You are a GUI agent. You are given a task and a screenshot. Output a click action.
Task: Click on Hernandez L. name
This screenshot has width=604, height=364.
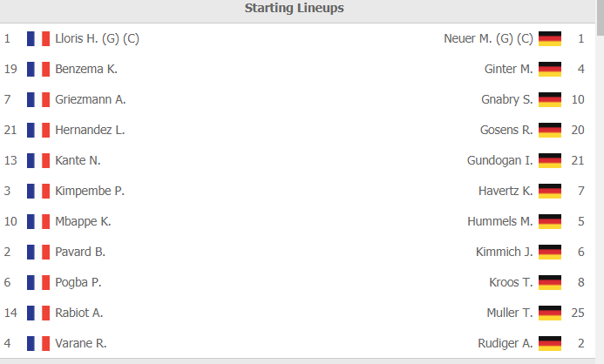[x=90, y=130]
